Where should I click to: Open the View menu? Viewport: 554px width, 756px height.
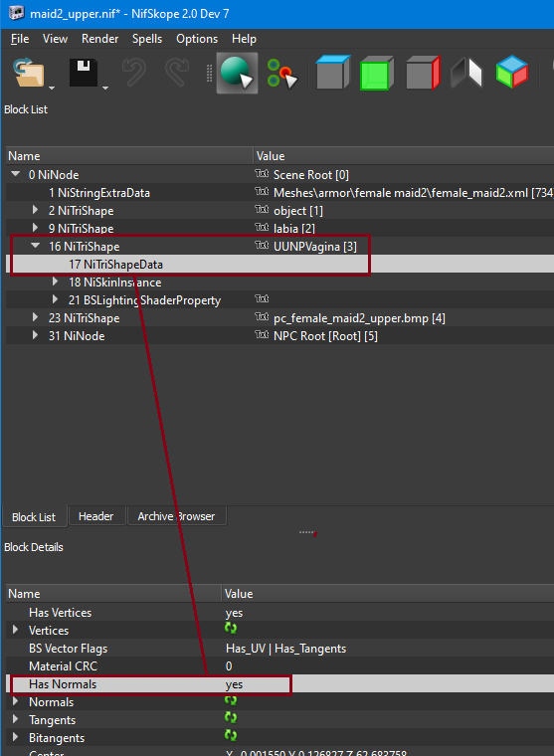point(55,39)
